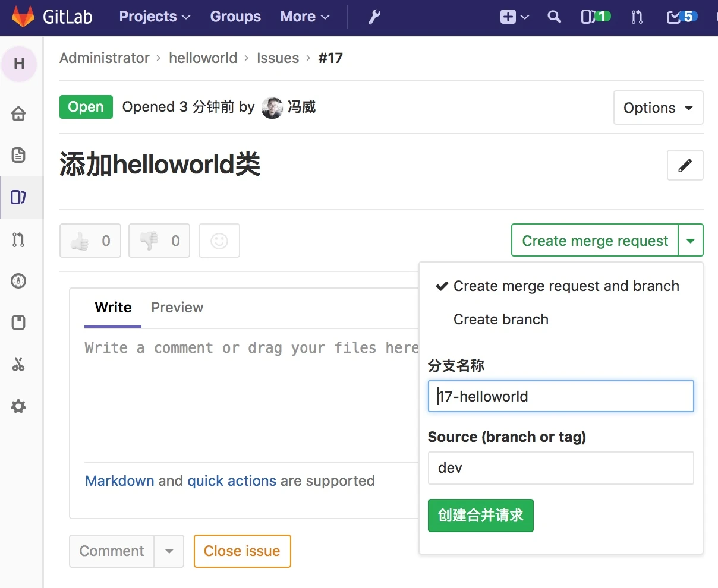The height and width of the screenshot is (588, 718).
Task: Open the project home icon in sidebar
Action: point(18,113)
